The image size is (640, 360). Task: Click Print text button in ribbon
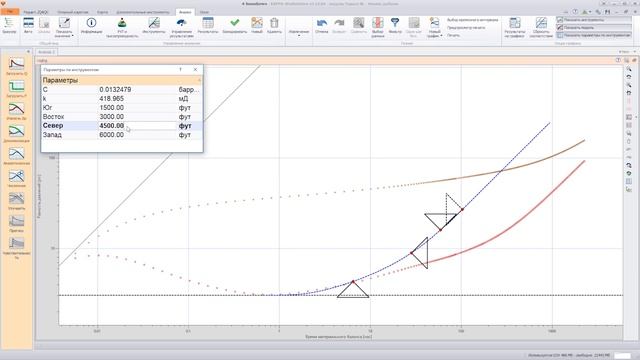[x=453, y=35]
